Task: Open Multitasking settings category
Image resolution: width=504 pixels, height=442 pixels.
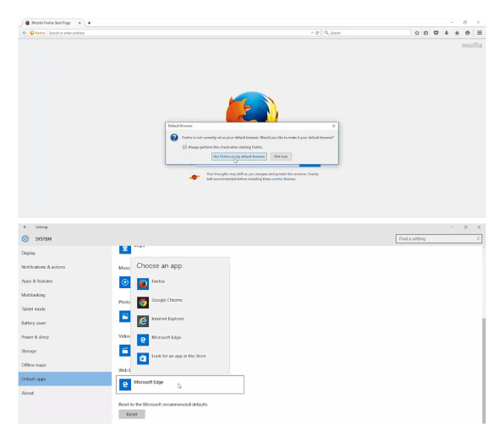Action: point(64,295)
